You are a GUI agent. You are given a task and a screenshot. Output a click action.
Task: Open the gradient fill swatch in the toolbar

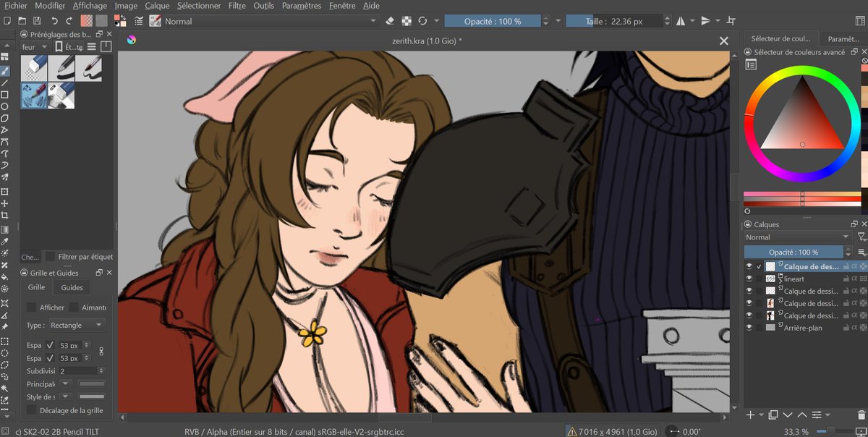click(x=86, y=22)
